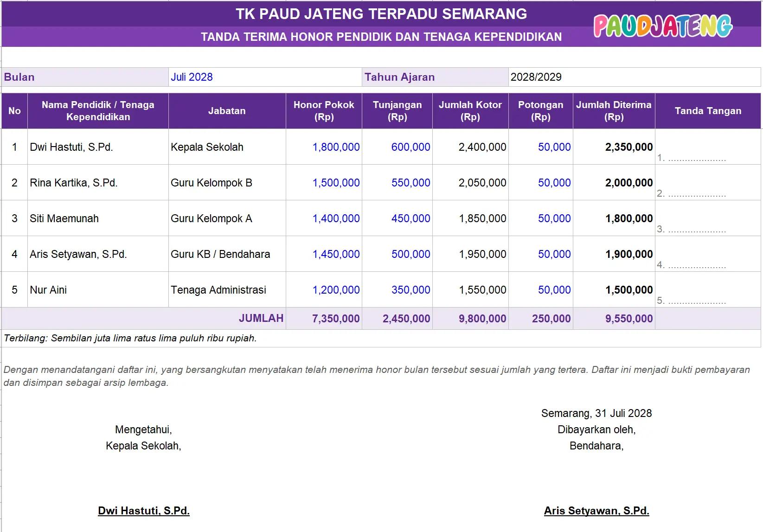Select jumlah diterima value 2,350,000
763x532 pixels.
pyautogui.click(x=614, y=147)
